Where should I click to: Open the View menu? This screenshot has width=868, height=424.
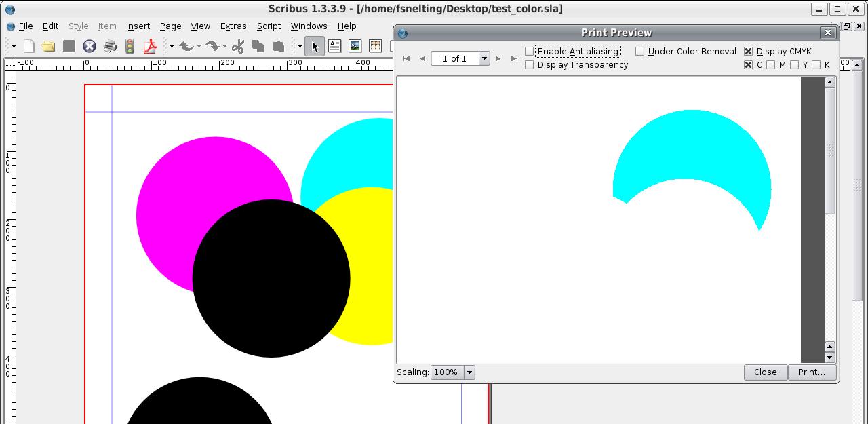[x=200, y=26]
